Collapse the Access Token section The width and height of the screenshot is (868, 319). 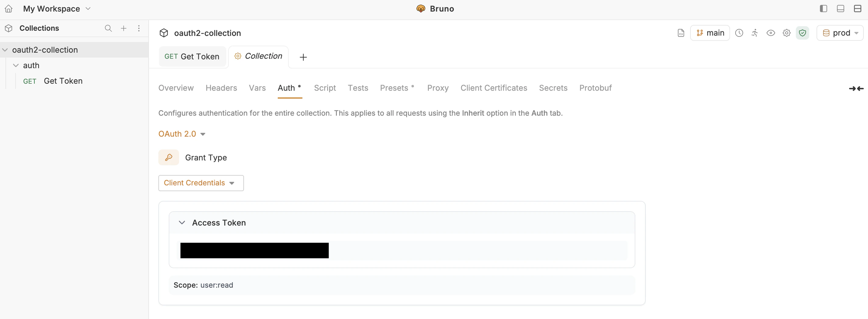(182, 222)
